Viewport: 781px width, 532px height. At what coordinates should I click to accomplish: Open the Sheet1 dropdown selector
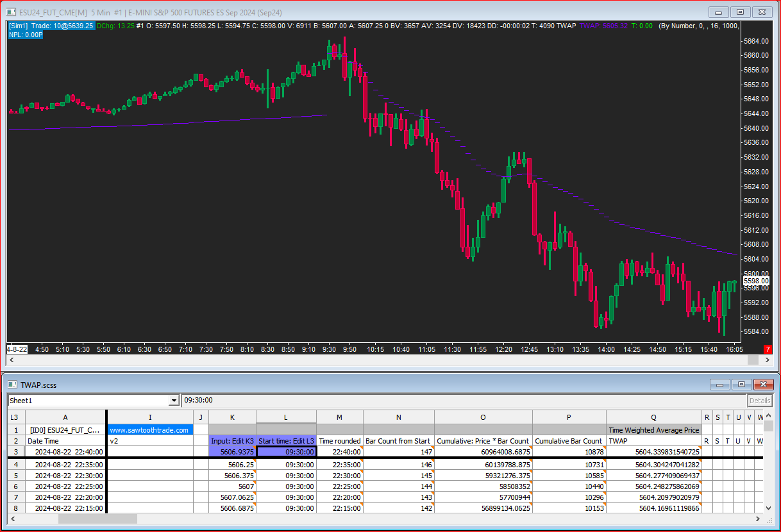173,401
